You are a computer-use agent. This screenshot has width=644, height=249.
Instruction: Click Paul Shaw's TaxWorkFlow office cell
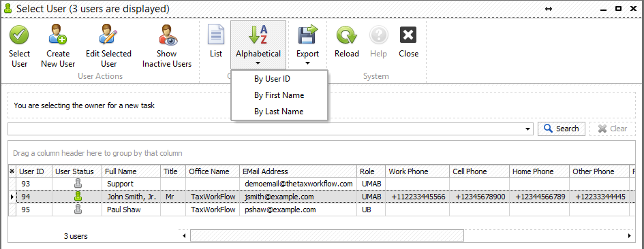[213, 210]
